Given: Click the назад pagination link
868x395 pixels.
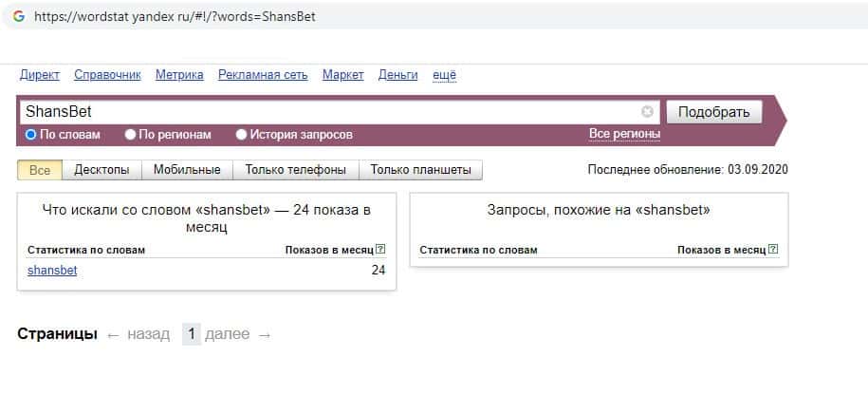Looking at the screenshot, I should click(x=148, y=334).
